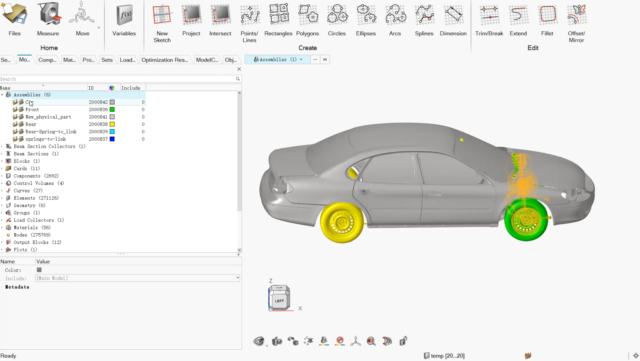
Task: Open the Variables tool
Action: 124,19
